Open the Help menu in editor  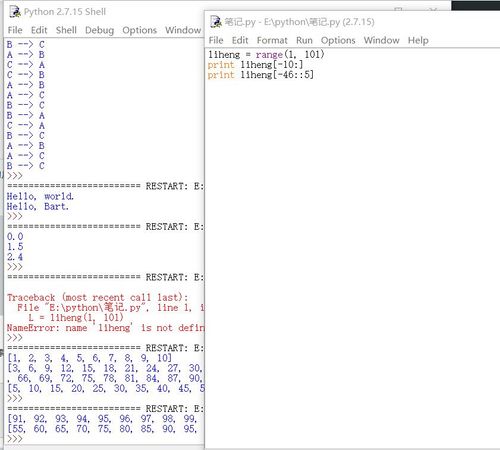[418, 40]
